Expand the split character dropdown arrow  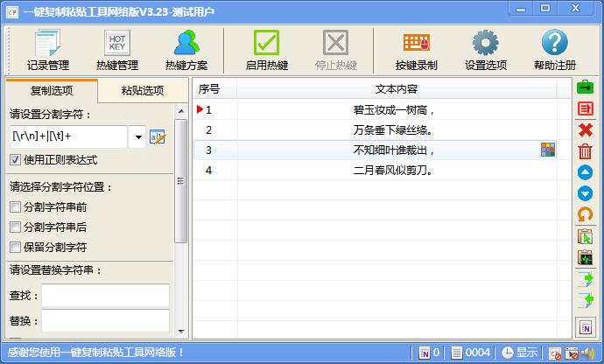pos(138,137)
